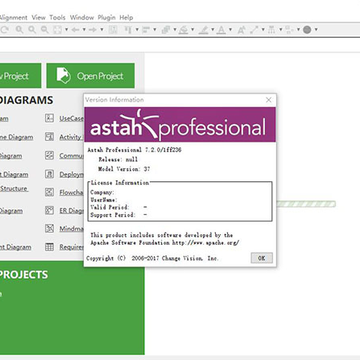Image resolution: width=360 pixels, height=360 pixels.
Task: Click the 'Copyright (C) 2006-2017 Change Vision' text
Action: click(x=152, y=258)
